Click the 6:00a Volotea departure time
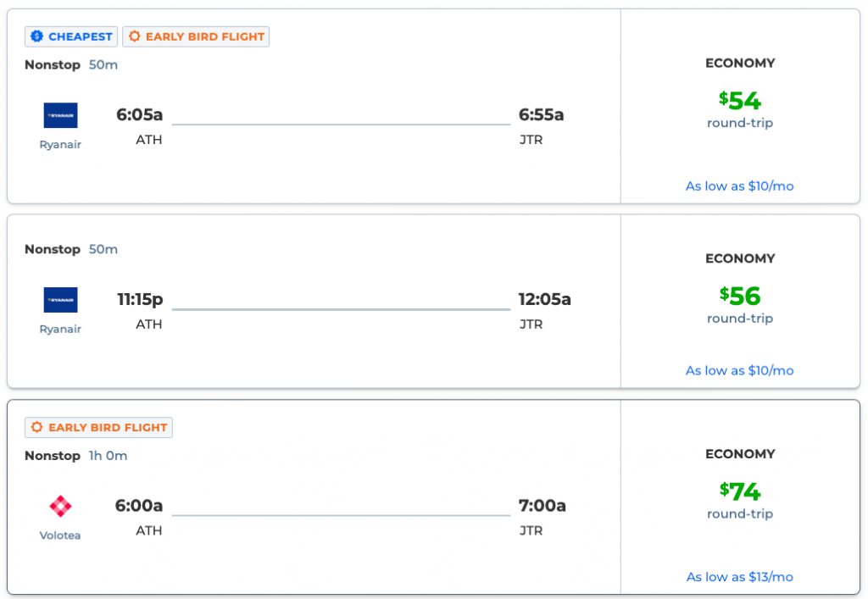The image size is (868, 599). point(139,507)
